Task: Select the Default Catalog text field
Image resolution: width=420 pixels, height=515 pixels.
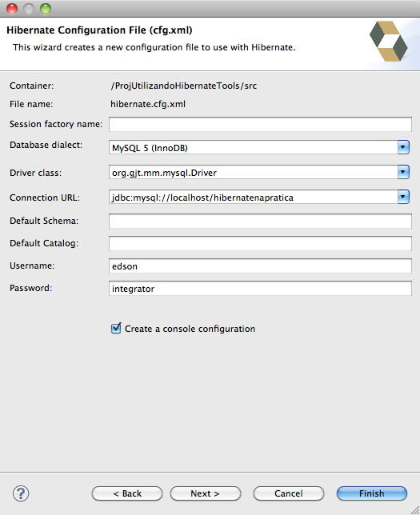Action: point(260,243)
